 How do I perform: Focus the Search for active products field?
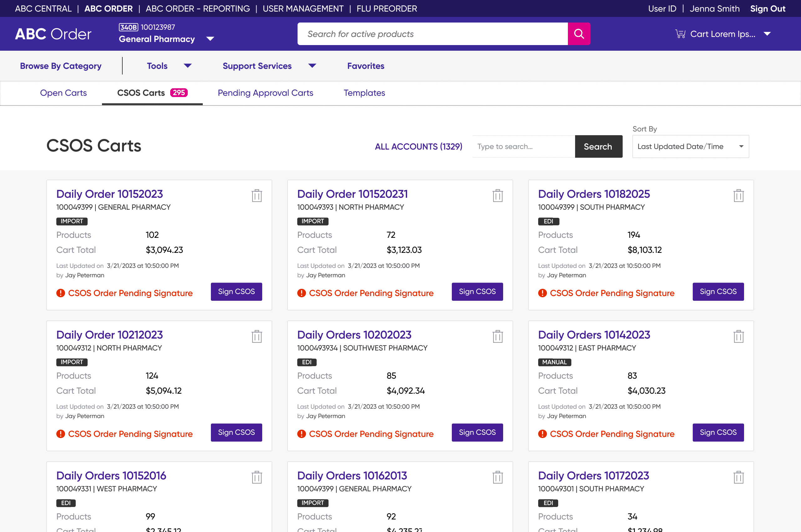pos(432,34)
